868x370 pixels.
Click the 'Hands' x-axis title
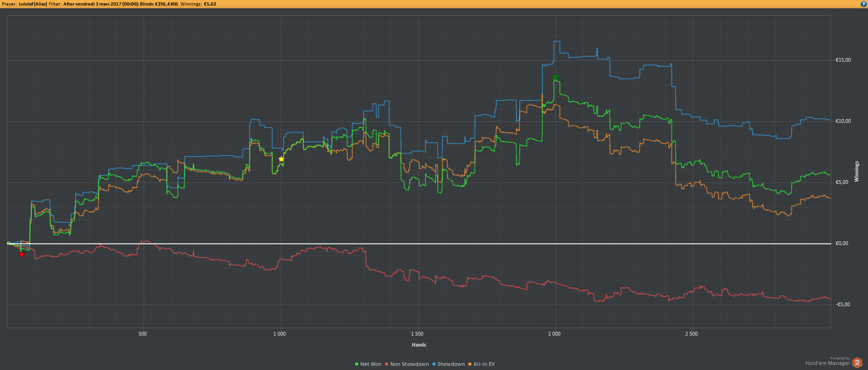pos(419,345)
